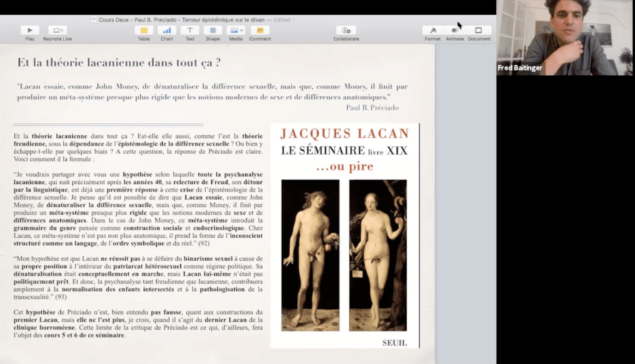The image size is (635, 364).
Task: Expand the Media dropdown arrow
Action: 242,30
